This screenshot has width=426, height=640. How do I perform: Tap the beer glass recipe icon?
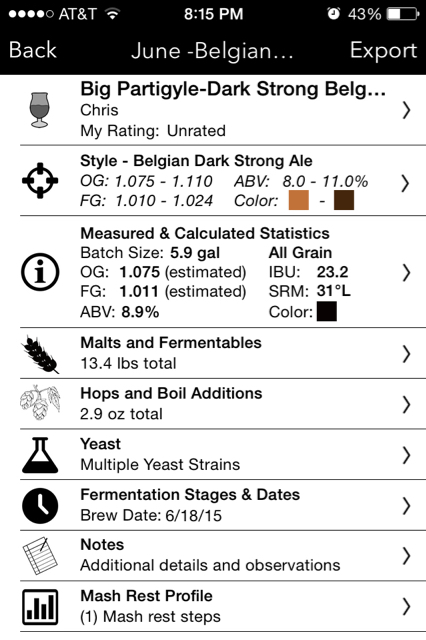pos(40,109)
